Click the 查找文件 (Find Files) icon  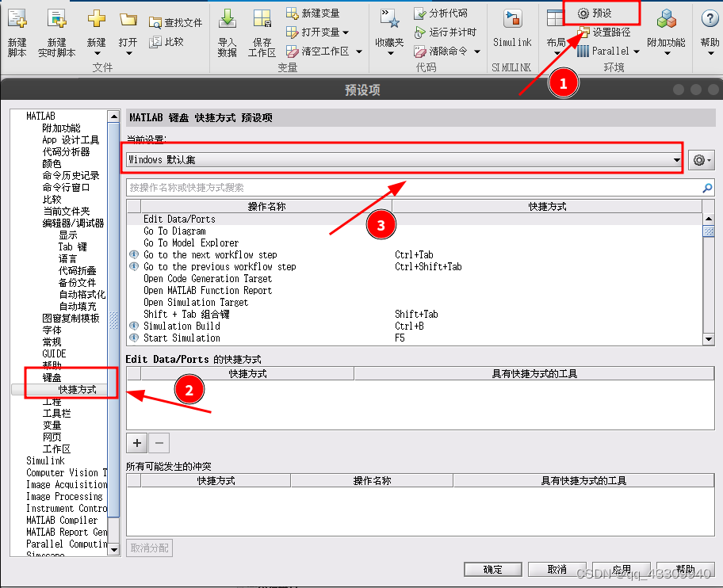(155, 23)
